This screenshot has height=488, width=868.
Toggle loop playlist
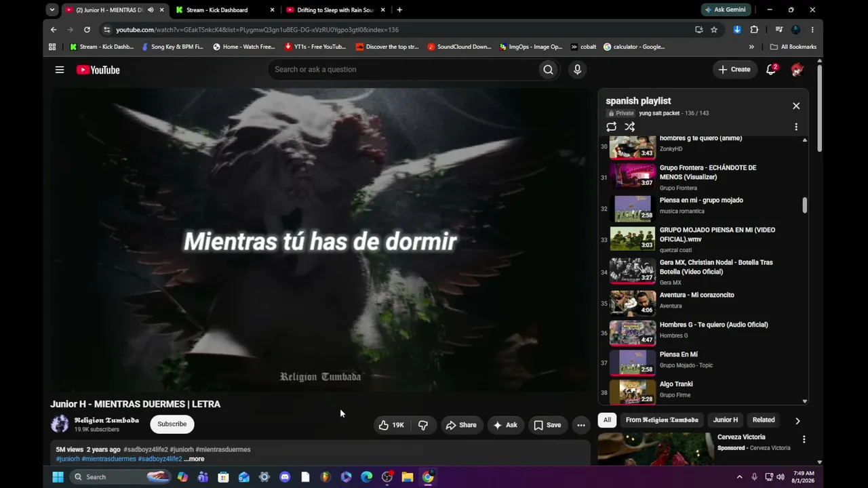click(612, 127)
